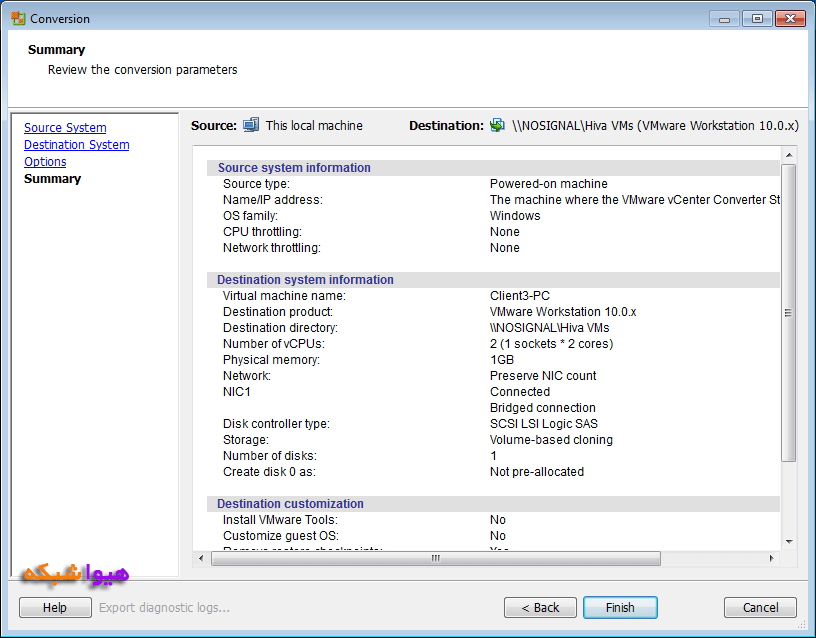Click the Create disk 0 as label

tap(270, 472)
